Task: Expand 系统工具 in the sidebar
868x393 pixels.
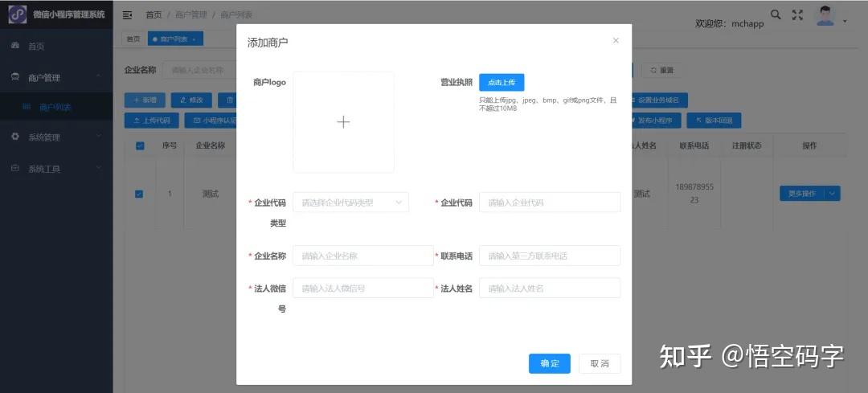Action: [56, 168]
